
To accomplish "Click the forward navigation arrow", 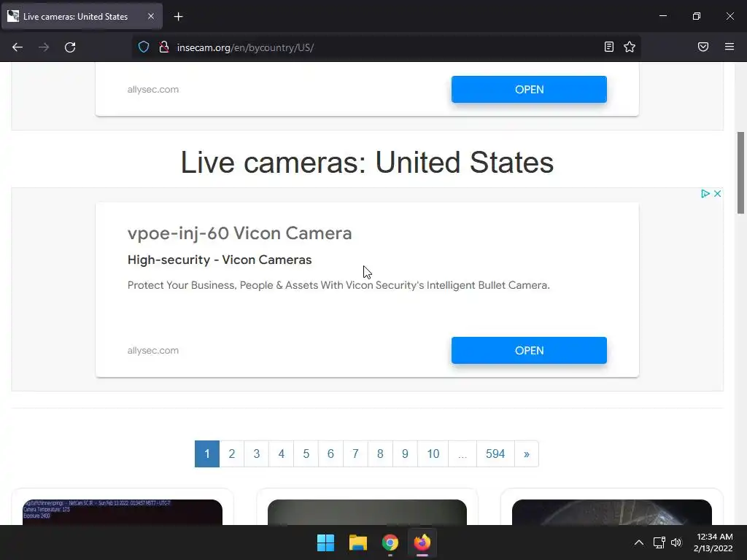I will [x=44, y=47].
